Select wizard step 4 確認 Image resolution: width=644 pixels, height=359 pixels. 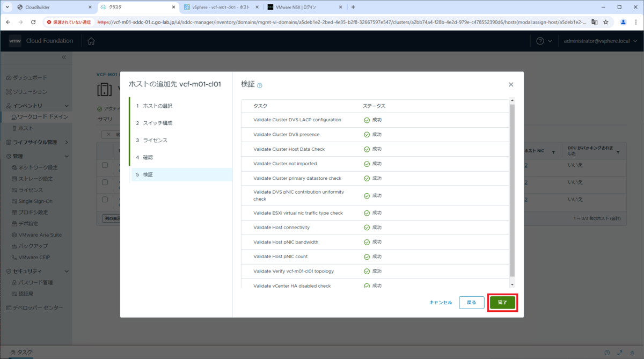coord(181,157)
